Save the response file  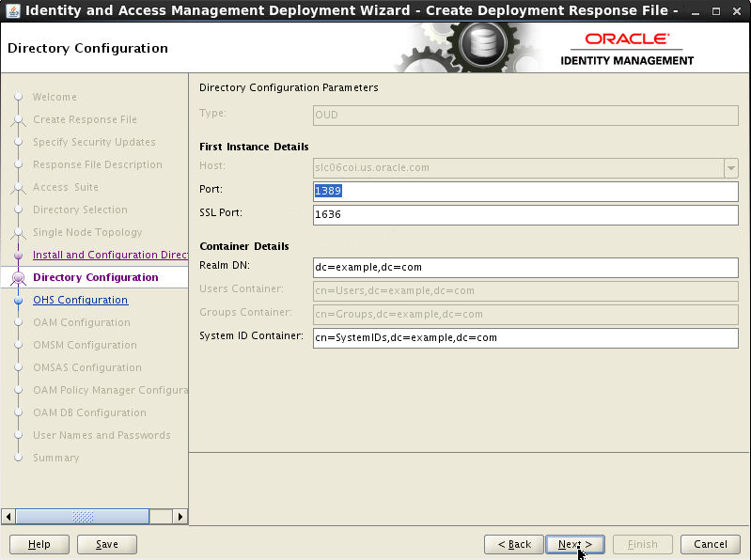tap(107, 544)
